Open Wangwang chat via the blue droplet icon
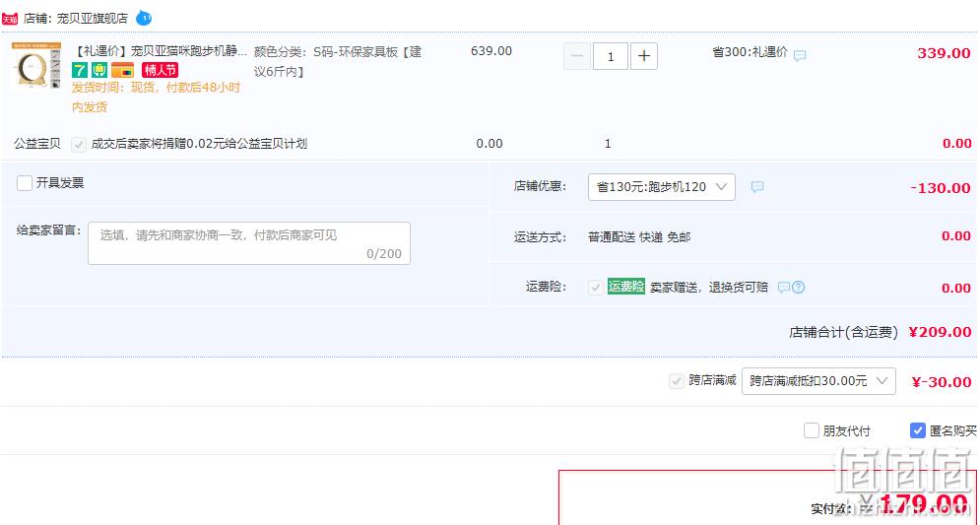This screenshot has width=980, height=525. coord(144,18)
